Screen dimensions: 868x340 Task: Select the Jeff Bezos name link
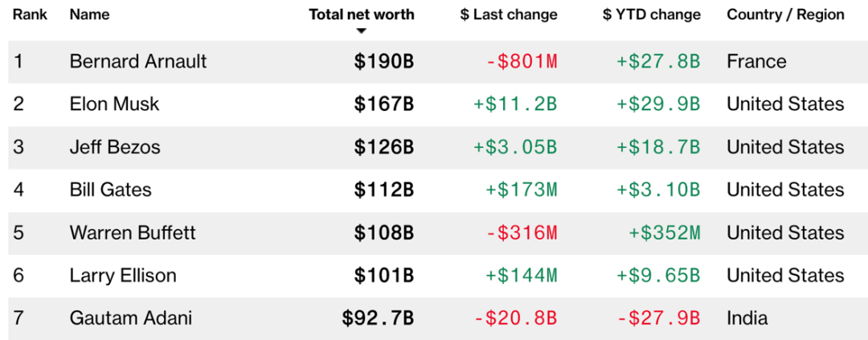pyautogui.click(x=115, y=147)
